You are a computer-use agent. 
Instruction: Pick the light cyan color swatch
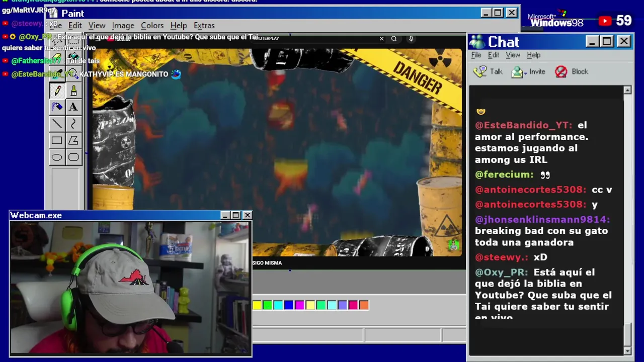point(332,305)
